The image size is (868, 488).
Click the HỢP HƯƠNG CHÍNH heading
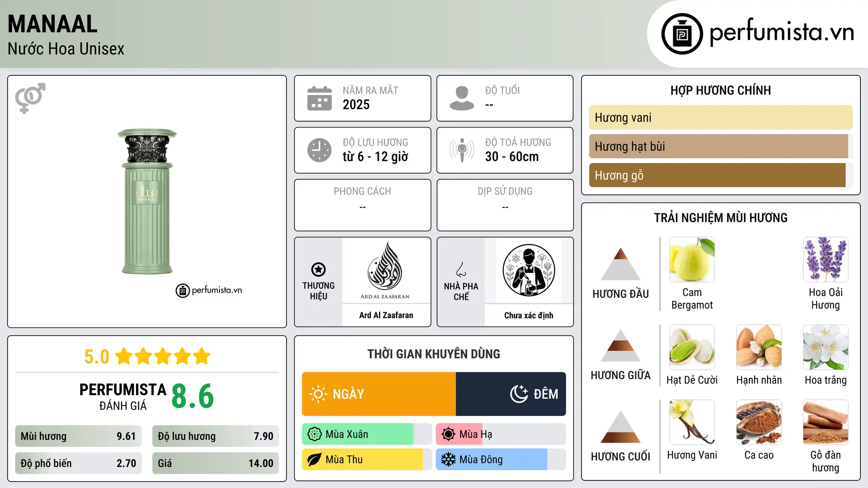pos(721,90)
